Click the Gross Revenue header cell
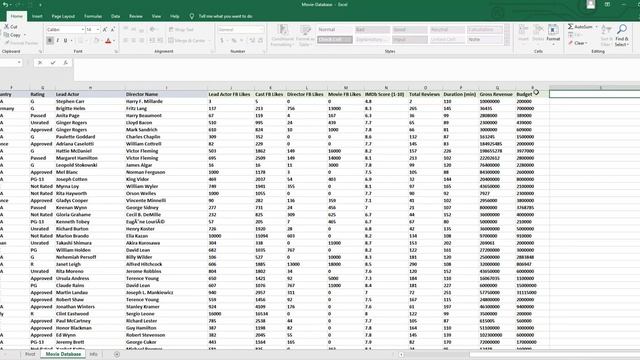Image resolution: width=640 pixels, height=360 pixels. (x=497, y=94)
